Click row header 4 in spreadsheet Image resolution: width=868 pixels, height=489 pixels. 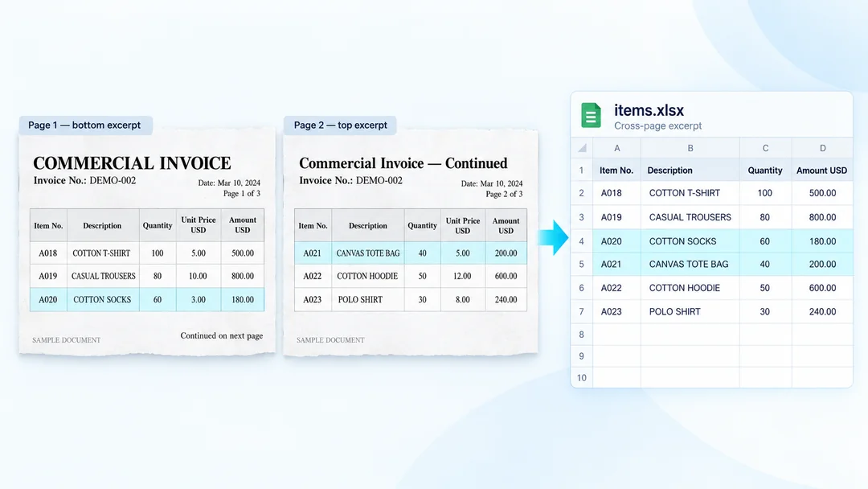582,241
